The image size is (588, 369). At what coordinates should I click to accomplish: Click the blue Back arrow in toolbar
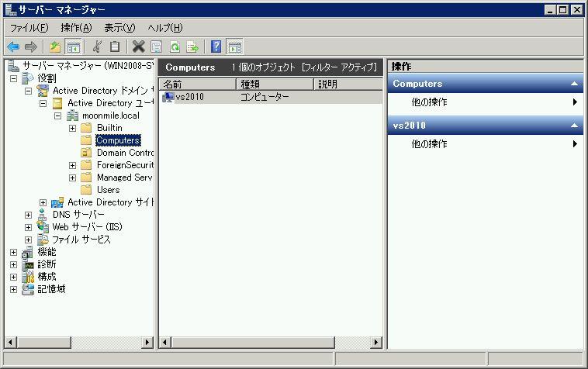pyautogui.click(x=13, y=47)
